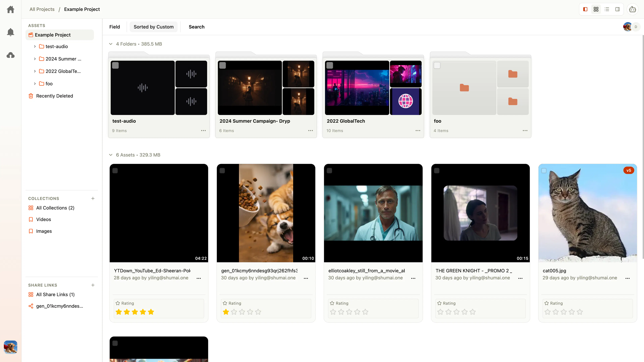The height and width of the screenshot is (362, 644).
Task: Open the corgi video thumbnail
Action: pos(266,213)
